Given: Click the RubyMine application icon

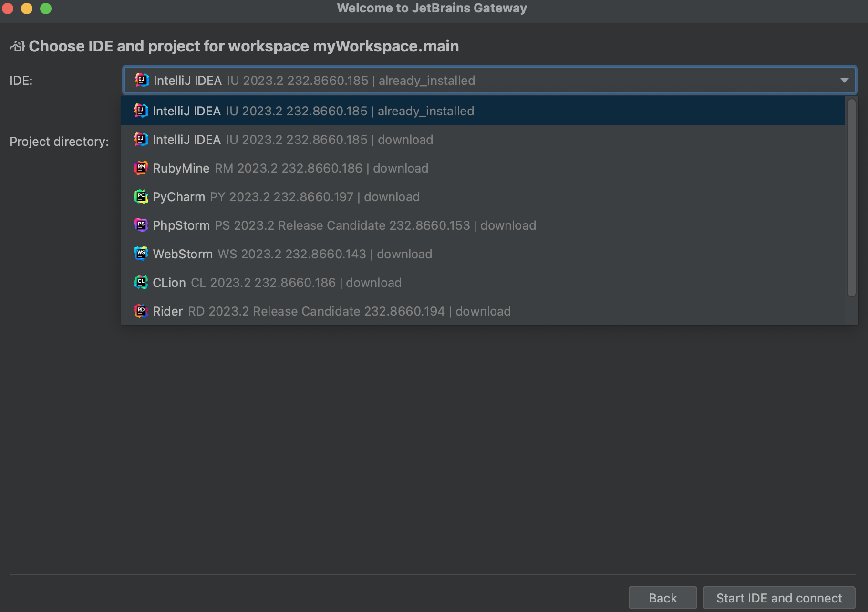Looking at the screenshot, I should coord(141,168).
